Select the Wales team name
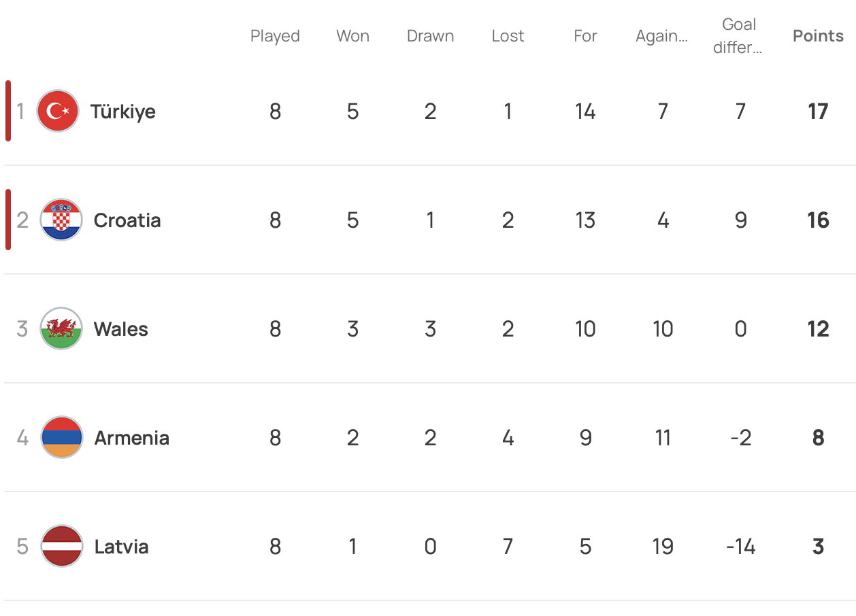Viewport: 856px width, 616px height. click(x=121, y=329)
